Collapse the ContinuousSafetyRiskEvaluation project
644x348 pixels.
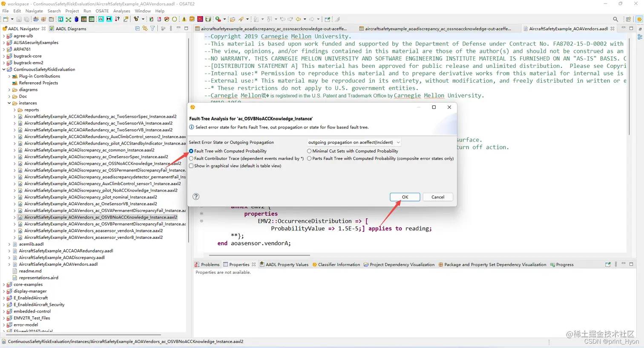point(4,70)
